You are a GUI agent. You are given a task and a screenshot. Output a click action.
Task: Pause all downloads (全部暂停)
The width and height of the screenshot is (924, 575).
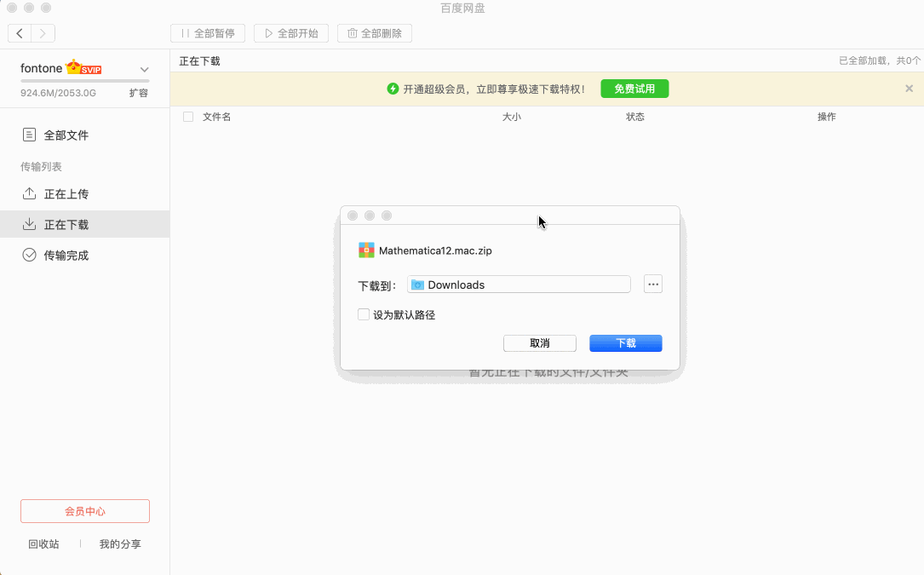tap(208, 33)
